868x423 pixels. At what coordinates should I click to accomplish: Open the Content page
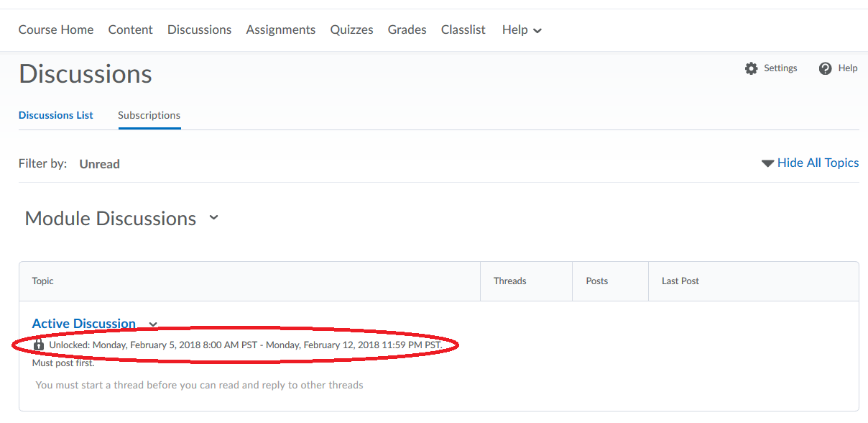pos(130,29)
